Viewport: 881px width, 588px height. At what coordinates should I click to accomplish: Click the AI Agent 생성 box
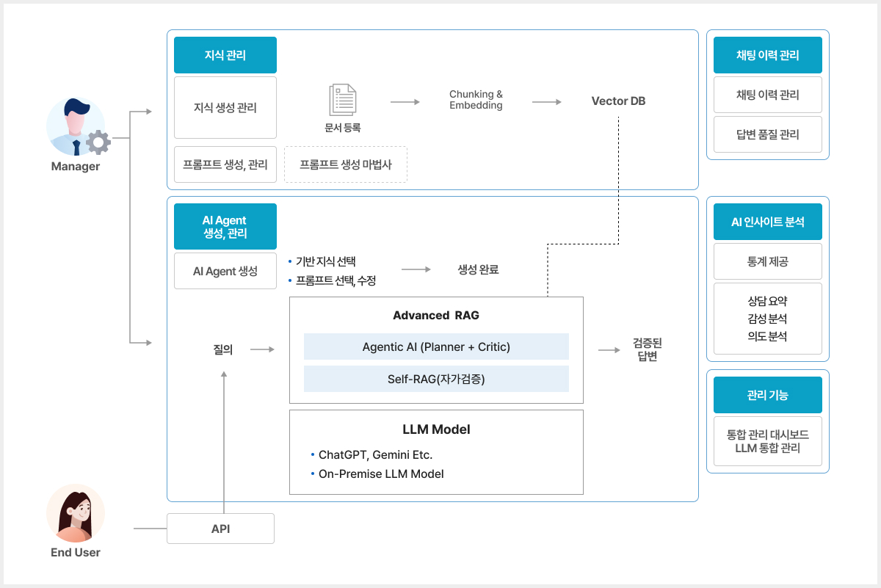225,272
